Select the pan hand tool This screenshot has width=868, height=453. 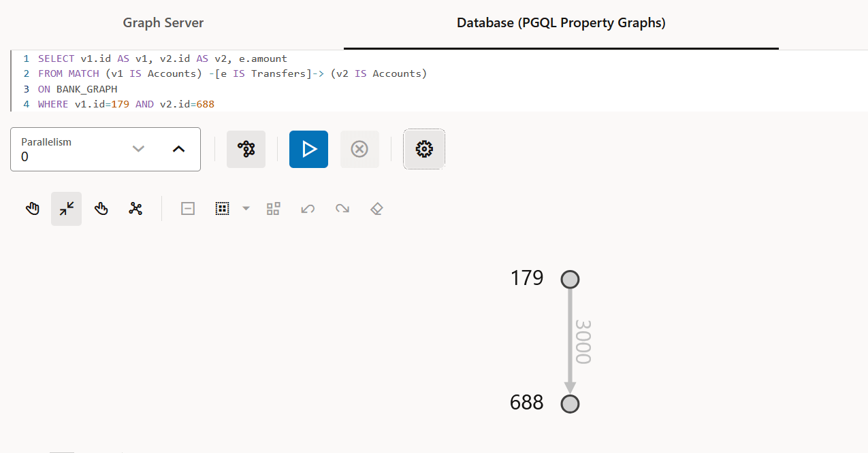click(33, 209)
